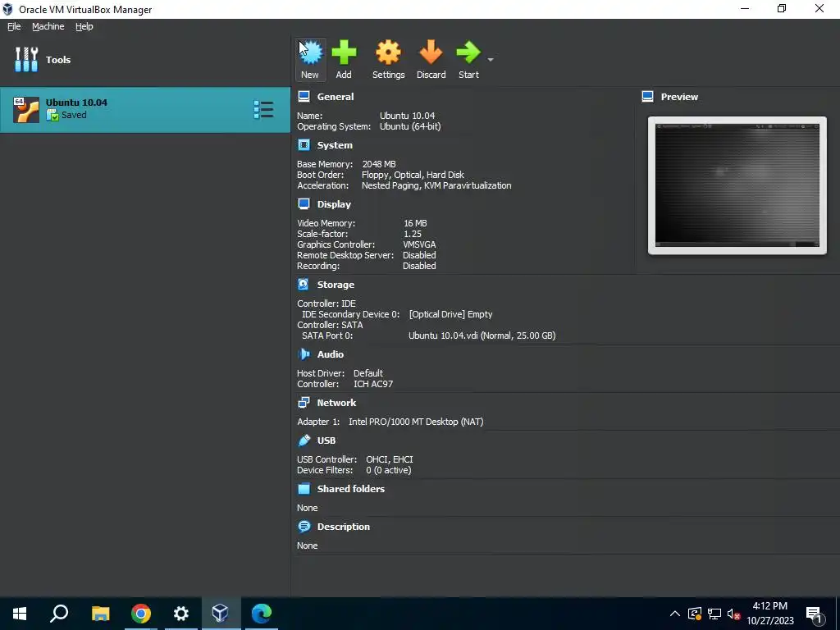Viewport: 840px width, 630px height.
Task: Show hidden tray icons chevron
Action: point(675,614)
